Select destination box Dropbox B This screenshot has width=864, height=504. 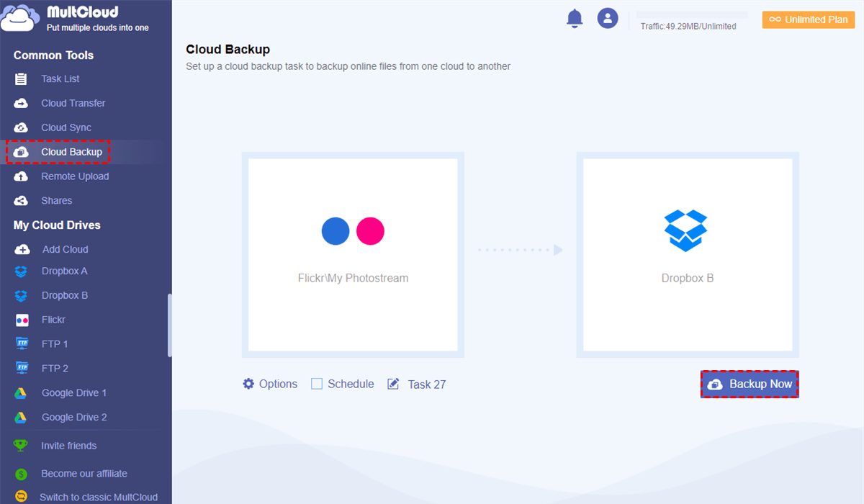click(x=688, y=255)
